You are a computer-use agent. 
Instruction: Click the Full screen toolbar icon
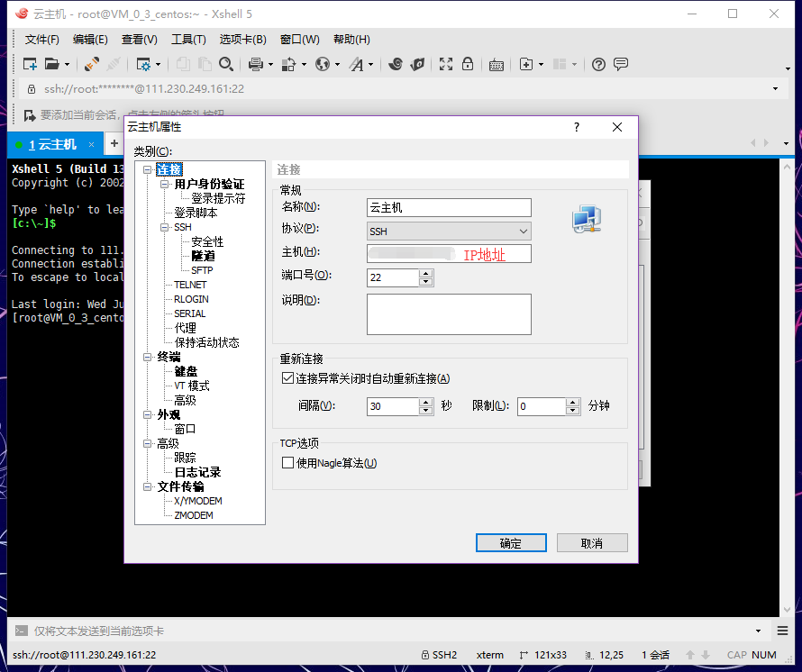[x=446, y=65]
